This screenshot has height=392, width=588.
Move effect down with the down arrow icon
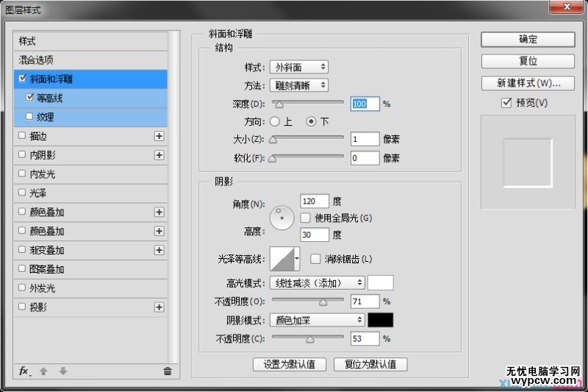(63, 371)
